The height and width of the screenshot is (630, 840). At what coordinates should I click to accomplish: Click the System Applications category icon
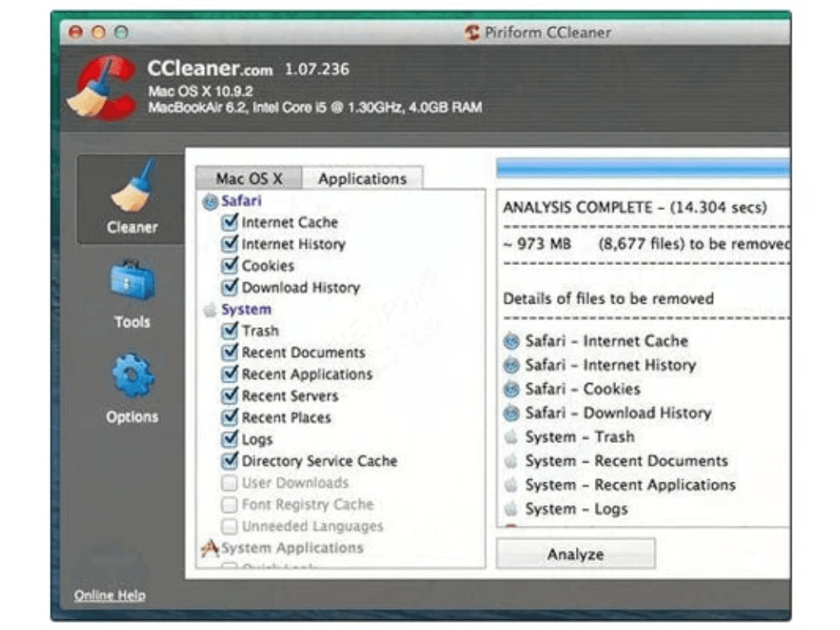tap(210, 548)
